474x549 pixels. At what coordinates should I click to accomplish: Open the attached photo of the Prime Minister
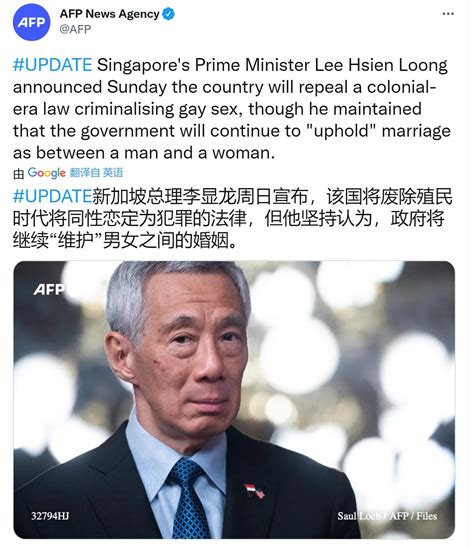(234, 399)
